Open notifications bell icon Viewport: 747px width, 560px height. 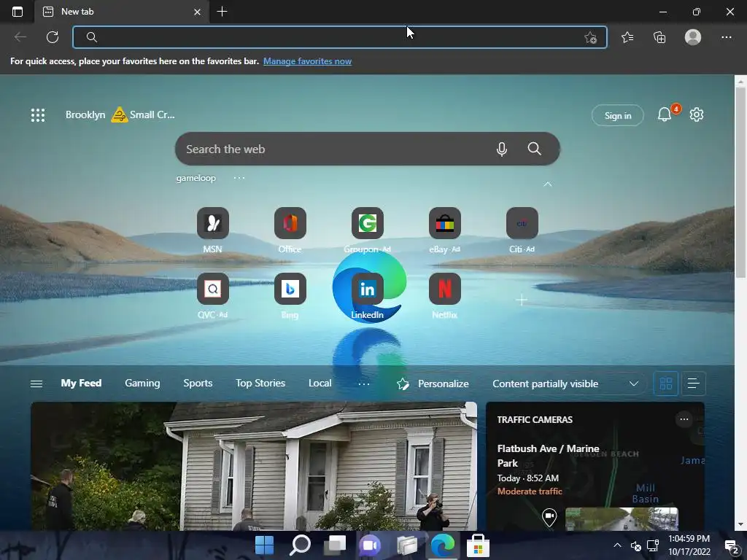(x=665, y=114)
